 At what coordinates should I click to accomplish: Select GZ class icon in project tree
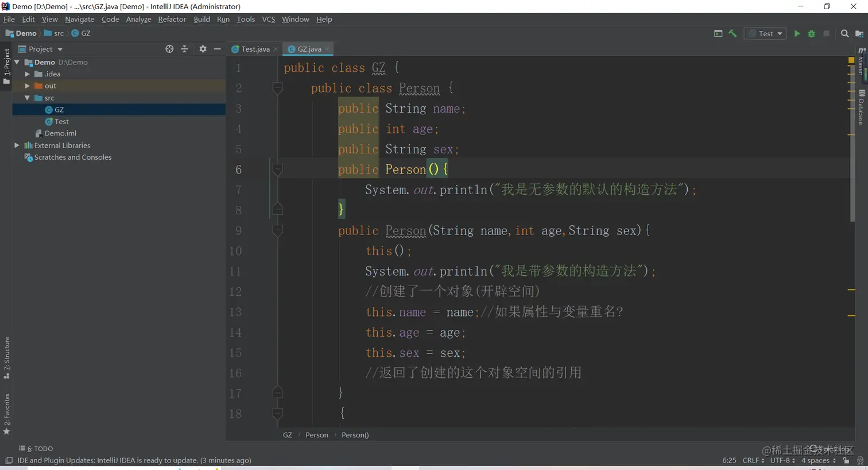pos(49,110)
